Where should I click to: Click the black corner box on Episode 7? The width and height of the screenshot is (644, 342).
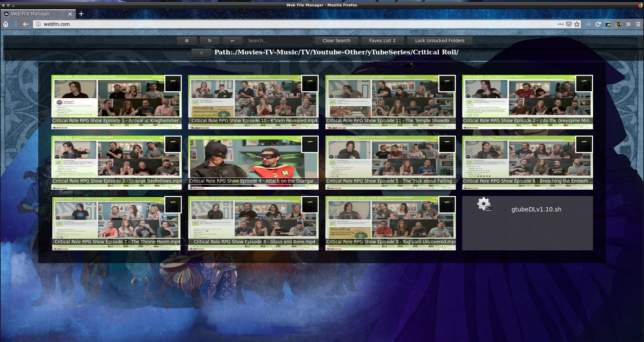[x=173, y=205]
